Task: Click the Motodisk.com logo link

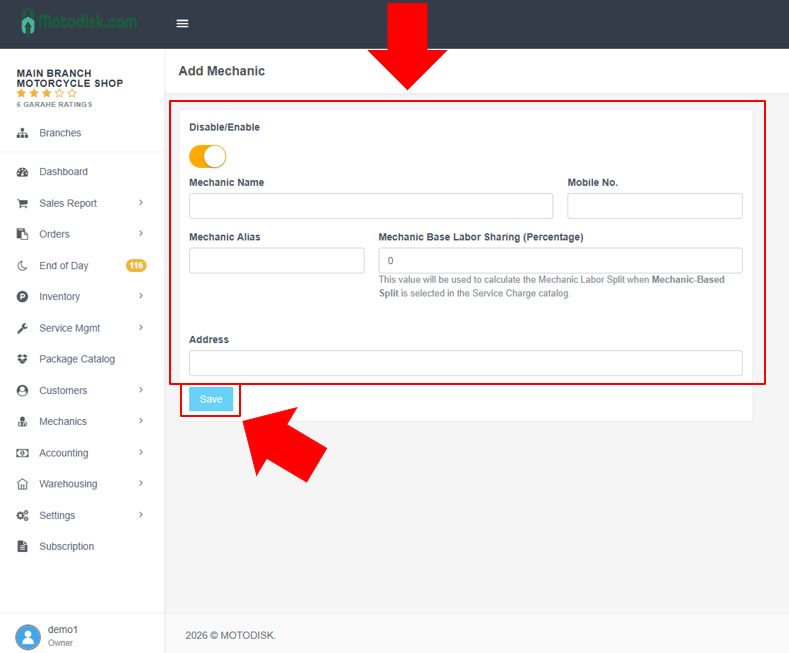Action: [79, 22]
